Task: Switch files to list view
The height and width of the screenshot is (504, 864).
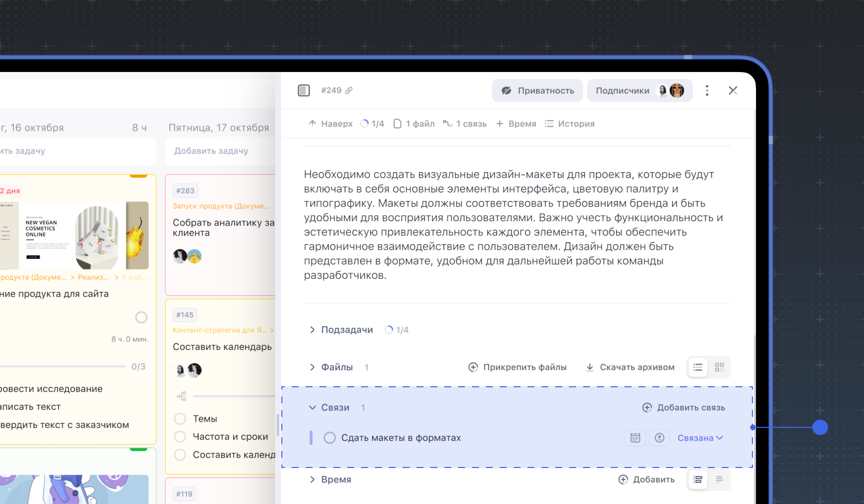Action: (x=698, y=367)
